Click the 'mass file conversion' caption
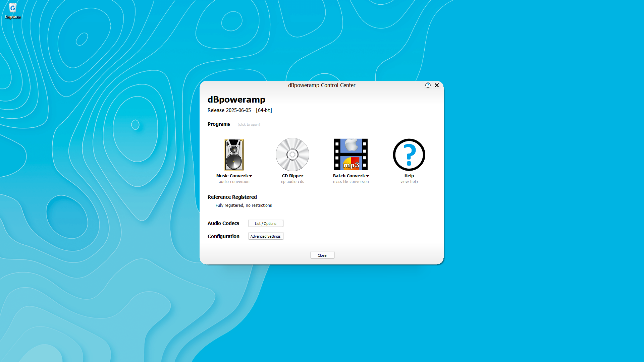This screenshot has width=644, height=362. click(x=351, y=182)
